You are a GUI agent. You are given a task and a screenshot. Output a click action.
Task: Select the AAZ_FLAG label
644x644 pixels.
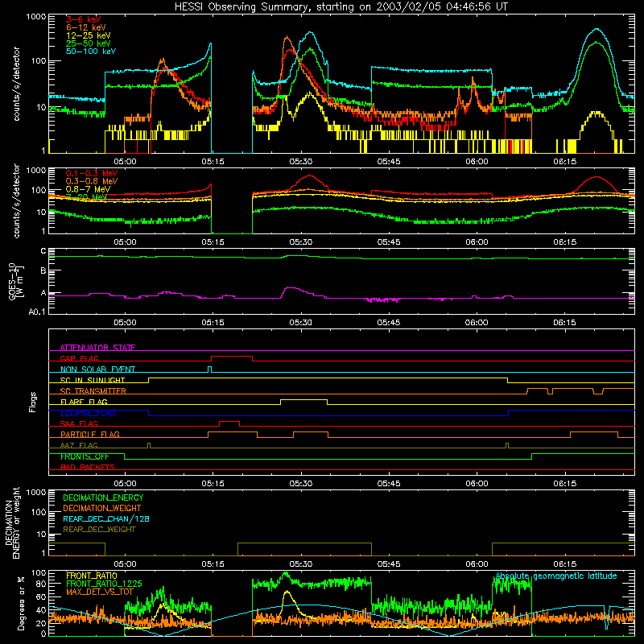(x=79, y=445)
